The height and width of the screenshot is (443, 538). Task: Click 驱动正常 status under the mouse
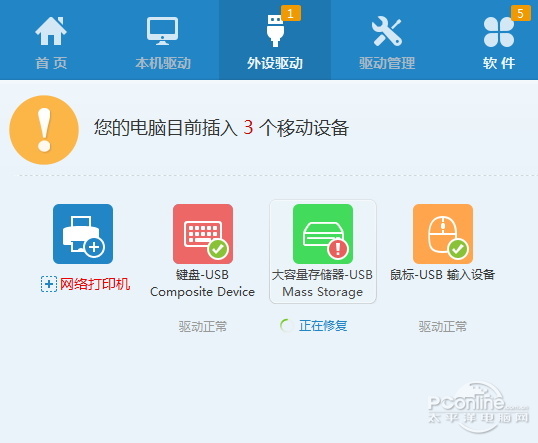pyautogui.click(x=443, y=326)
